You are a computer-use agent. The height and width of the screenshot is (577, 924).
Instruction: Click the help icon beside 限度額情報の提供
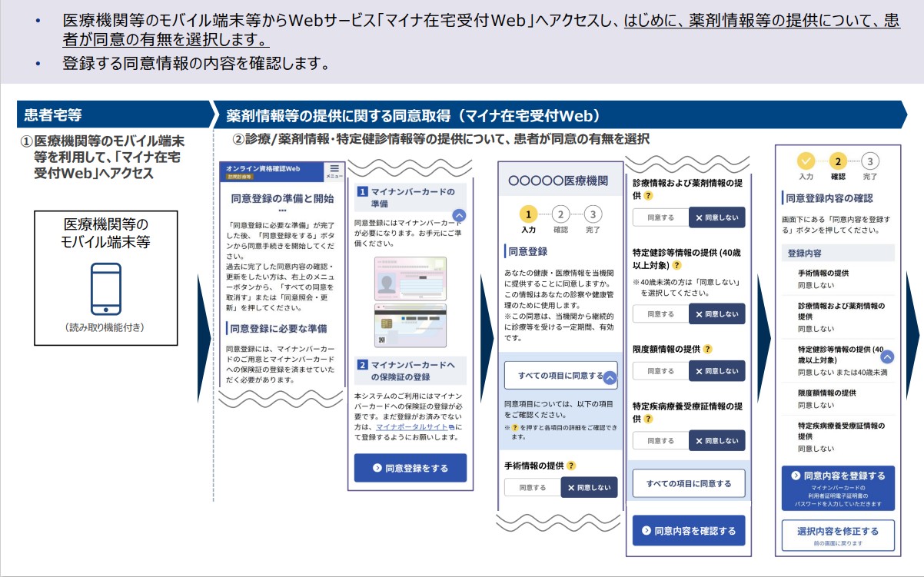coord(707,350)
